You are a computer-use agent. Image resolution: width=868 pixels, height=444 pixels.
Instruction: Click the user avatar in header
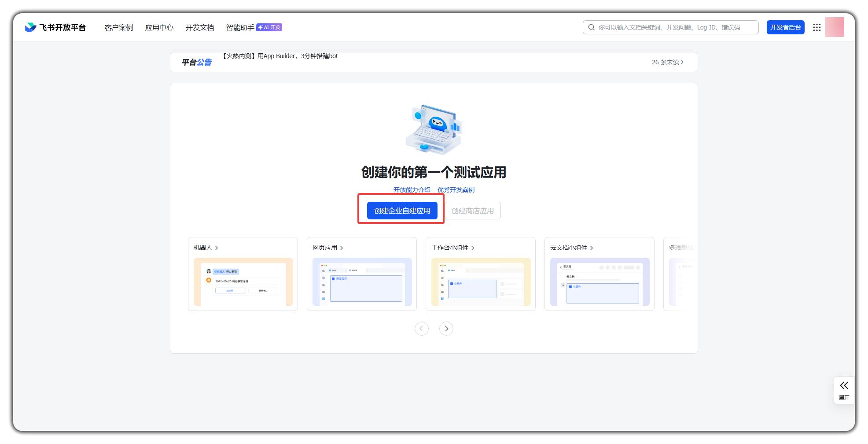point(834,27)
